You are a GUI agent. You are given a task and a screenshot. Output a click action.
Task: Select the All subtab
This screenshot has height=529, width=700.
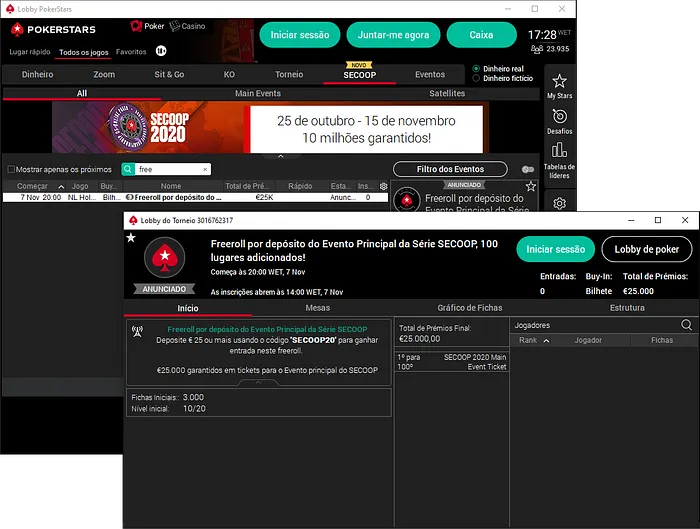[82, 93]
